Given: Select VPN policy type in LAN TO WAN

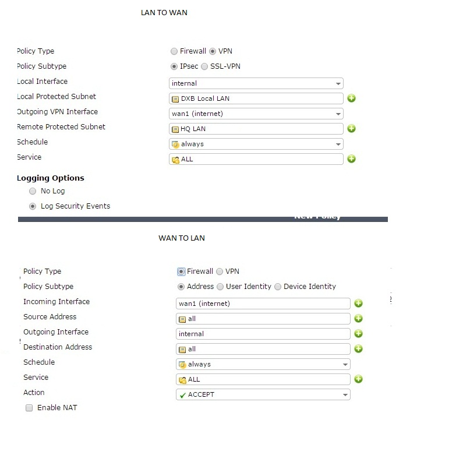Looking at the screenshot, I should coord(213,51).
